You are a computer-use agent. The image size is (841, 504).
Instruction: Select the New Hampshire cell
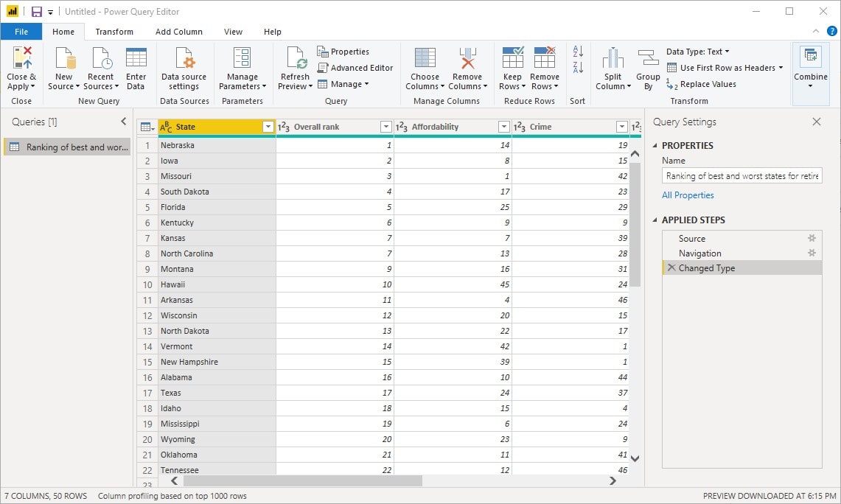pyautogui.click(x=217, y=362)
